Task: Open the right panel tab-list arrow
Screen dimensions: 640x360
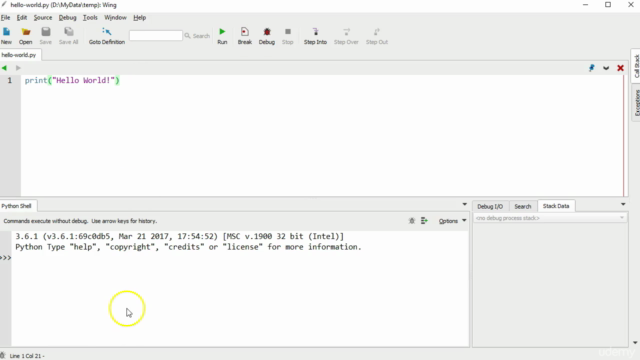Action: (623, 204)
